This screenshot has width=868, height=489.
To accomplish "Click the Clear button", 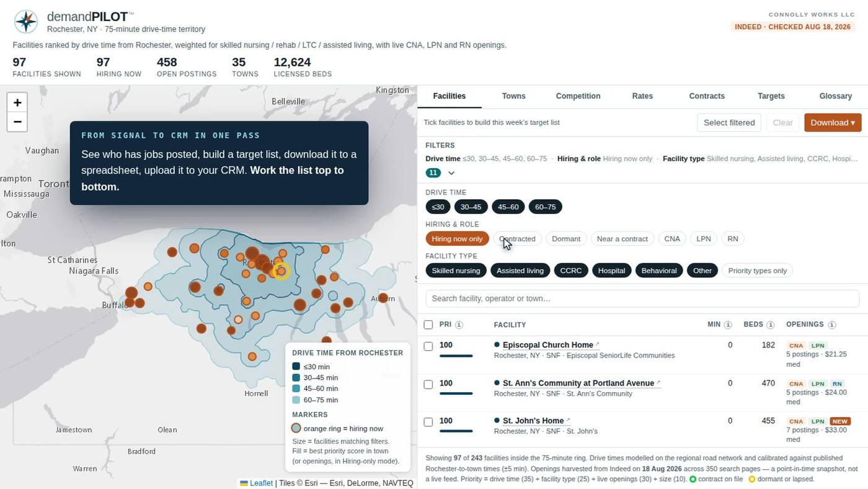I will pos(782,122).
